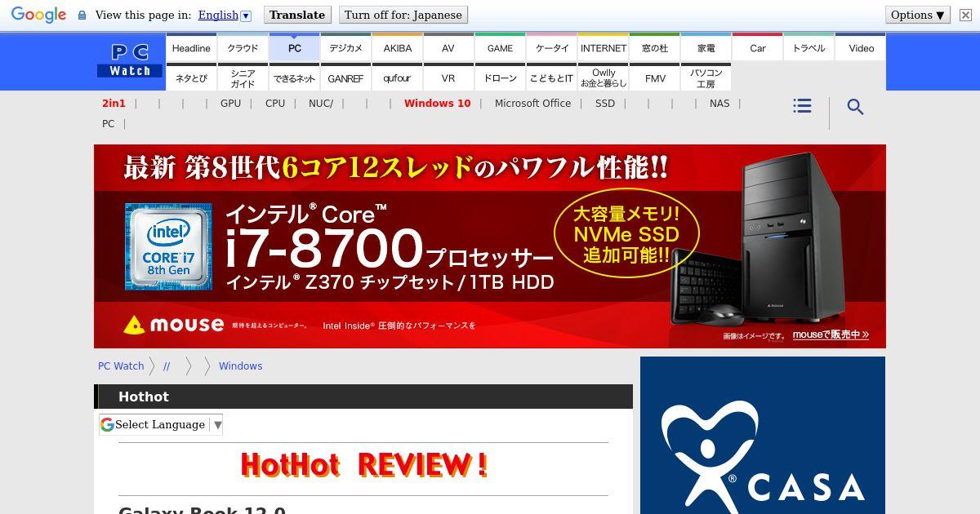Screen dimensions: 980x514
Task: Open the トラベル tab
Action: pyautogui.click(x=808, y=47)
